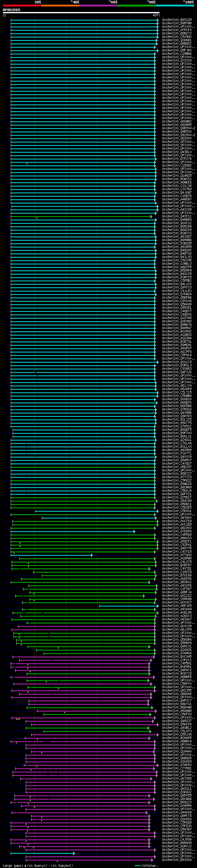197x868 pixels.
Task: Click label UniRef100_A7AP93
Action: (x=177, y=765)
